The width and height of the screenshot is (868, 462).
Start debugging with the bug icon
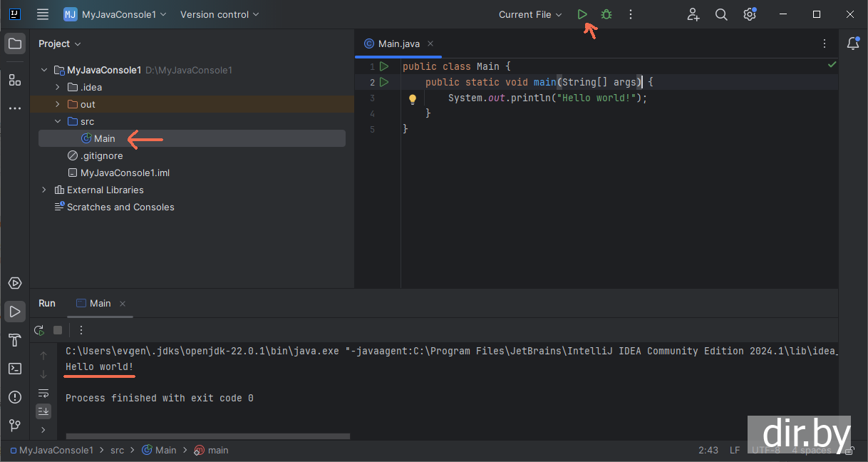tap(606, 14)
